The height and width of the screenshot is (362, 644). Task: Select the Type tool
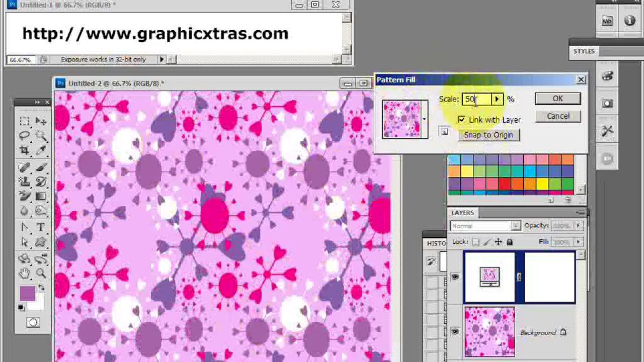pos(41,228)
